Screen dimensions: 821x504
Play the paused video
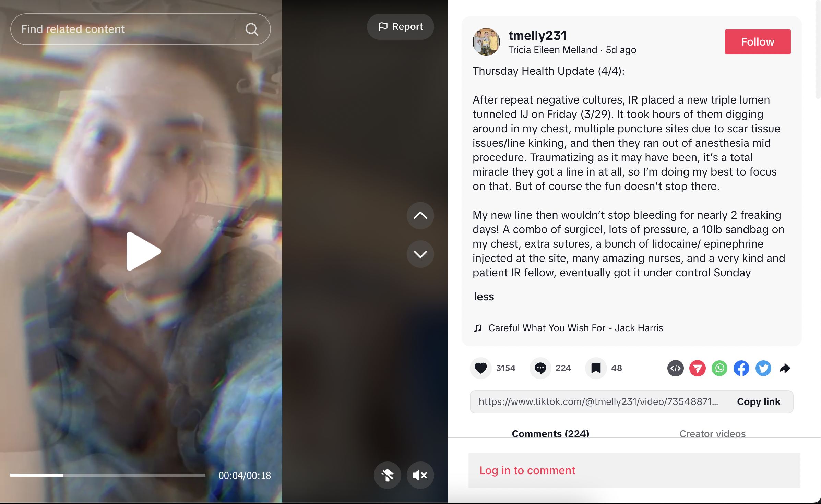click(143, 251)
